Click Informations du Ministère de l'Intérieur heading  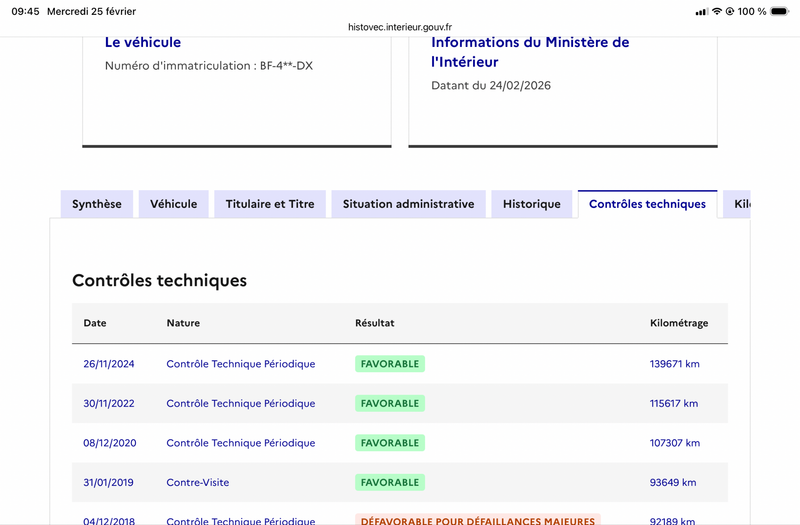pos(530,52)
